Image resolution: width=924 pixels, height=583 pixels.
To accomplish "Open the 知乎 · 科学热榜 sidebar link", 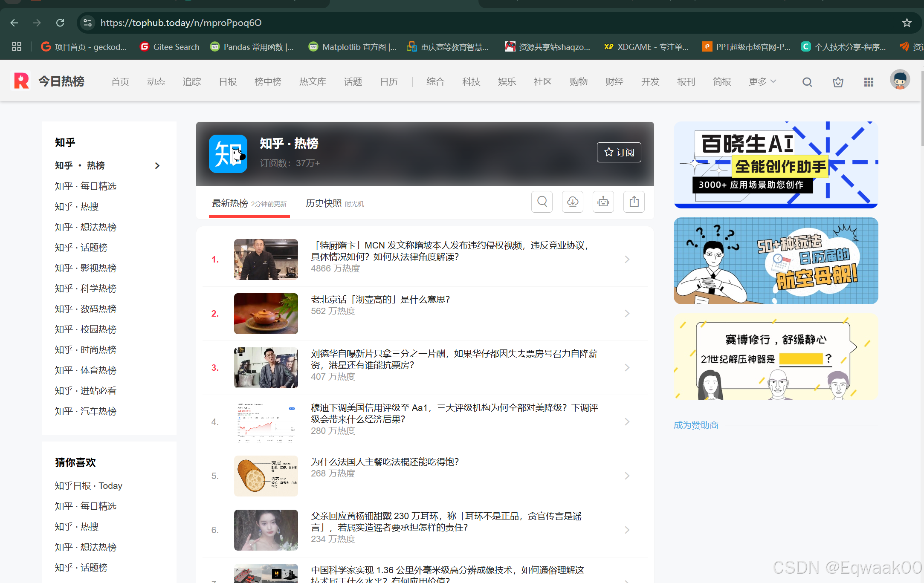I will [x=86, y=289].
